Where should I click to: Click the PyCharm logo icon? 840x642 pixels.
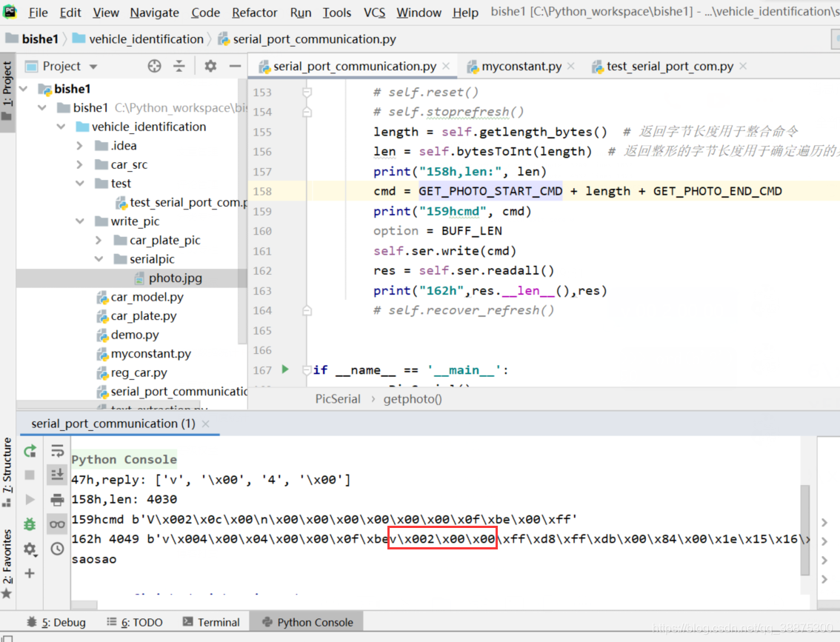(x=10, y=11)
